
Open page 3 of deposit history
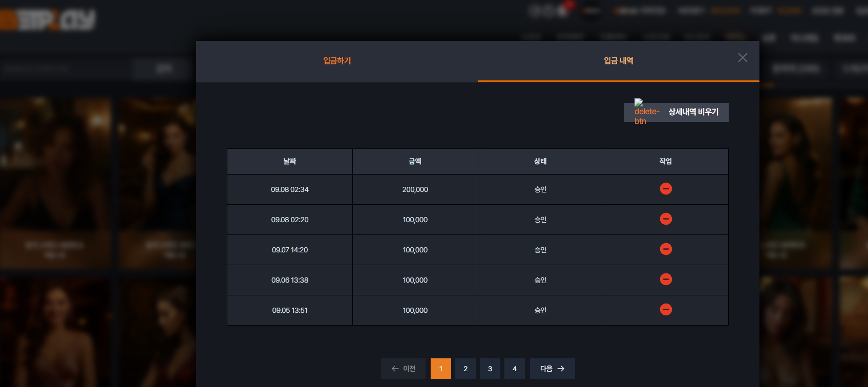coord(490,369)
